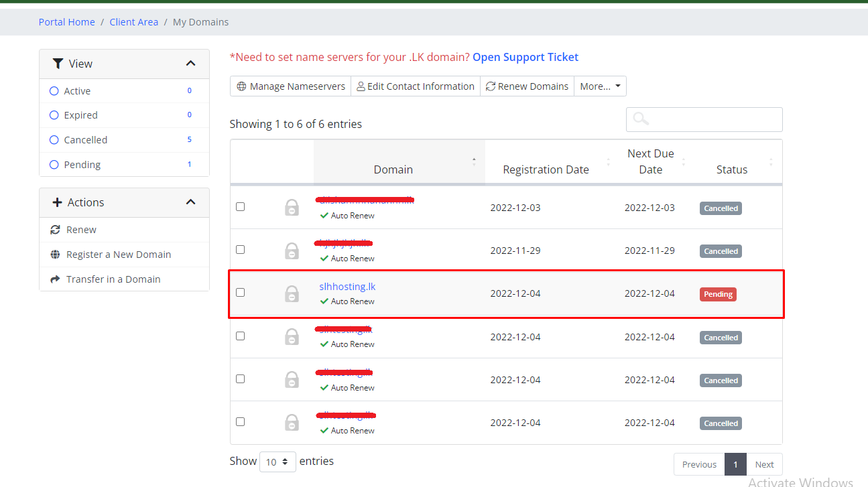Click the person icon on Edit Contact Information
The image size is (868, 487).
coord(361,86)
